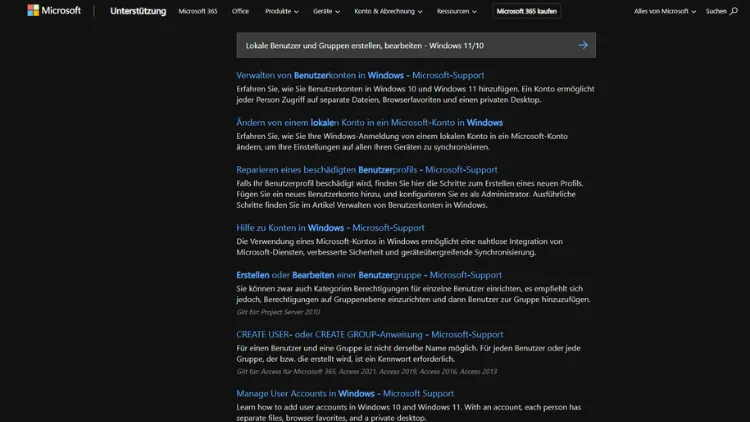This screenshot has height=422, width=750.
Task: Click the description starting 'Die Verwendung eines Microsoft-Kontos'
Action: (x=399, y=246)
